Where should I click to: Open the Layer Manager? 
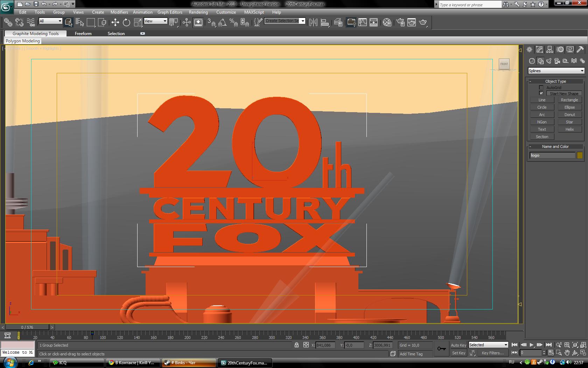[338, 22]
